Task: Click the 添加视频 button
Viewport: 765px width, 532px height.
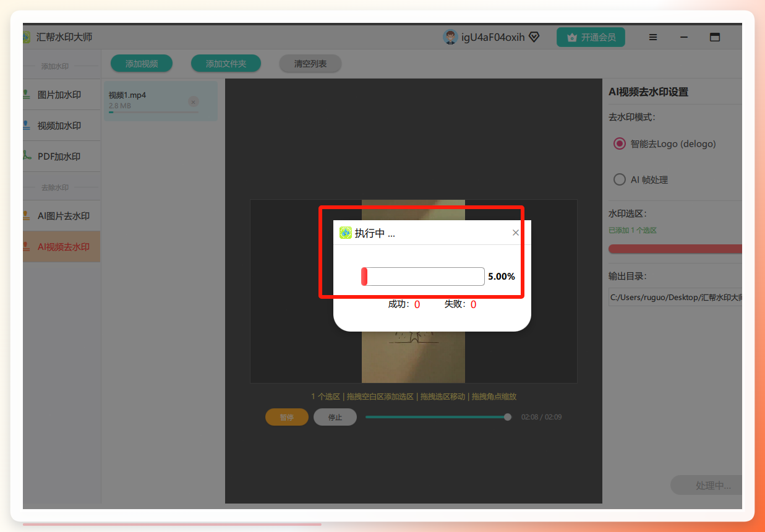Action: click(x=142, y=63)
